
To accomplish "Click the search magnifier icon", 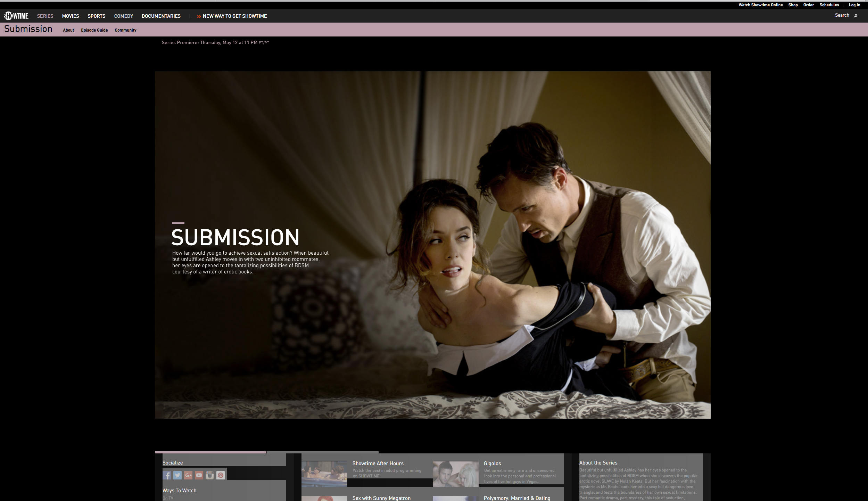I will tap(855, 16).
